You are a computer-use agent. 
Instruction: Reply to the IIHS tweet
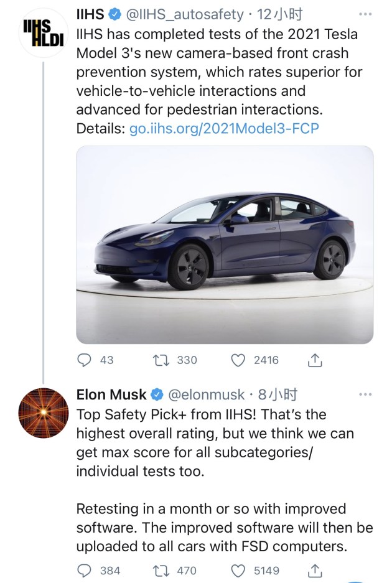[85, 360]
